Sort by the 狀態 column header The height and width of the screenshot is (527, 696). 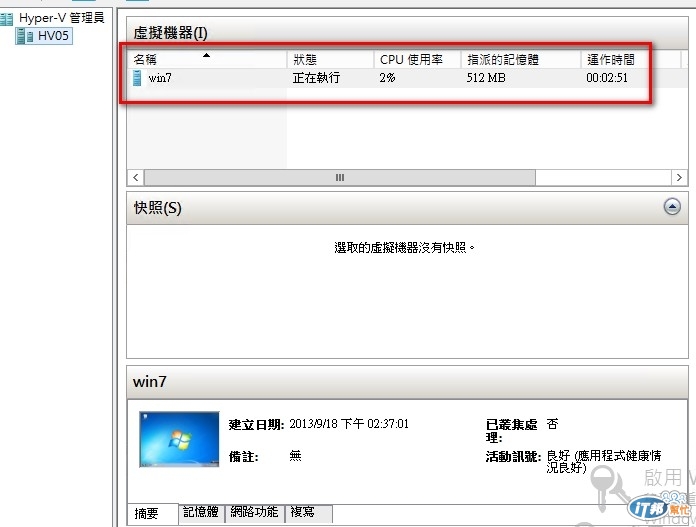click(x=330, y=59)
